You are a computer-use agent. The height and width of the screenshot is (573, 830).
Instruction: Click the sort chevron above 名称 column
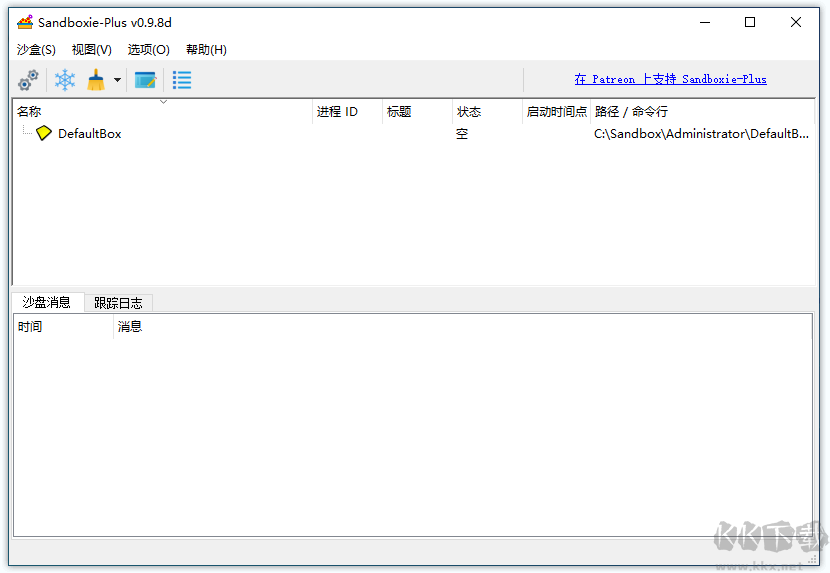click(x=164, y=102)
